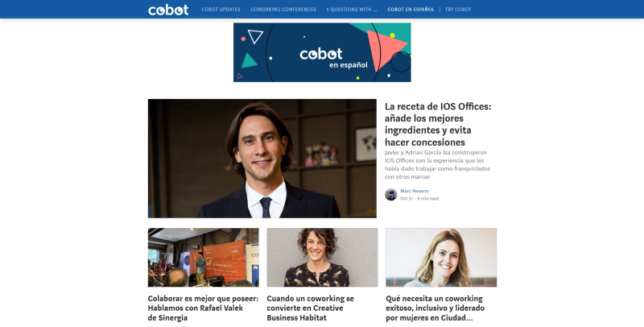644x327 pixels.
Task: Open the Cobot Updates menu item
Action: (221, 10)
